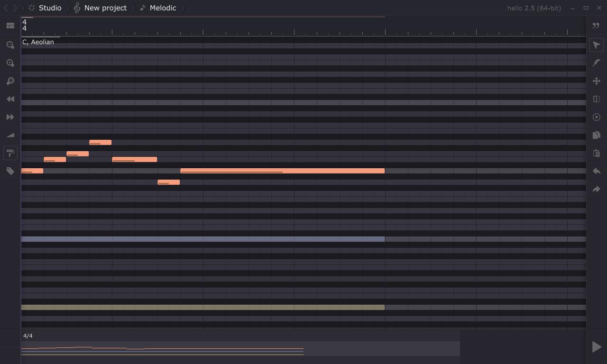Undo the last action
Image resolution: width=607 pixels, height=364 pixels.
click(597, 171)
